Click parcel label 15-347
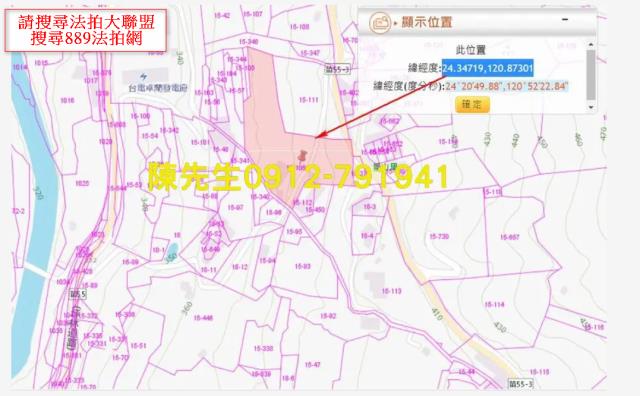 point(310,53)
